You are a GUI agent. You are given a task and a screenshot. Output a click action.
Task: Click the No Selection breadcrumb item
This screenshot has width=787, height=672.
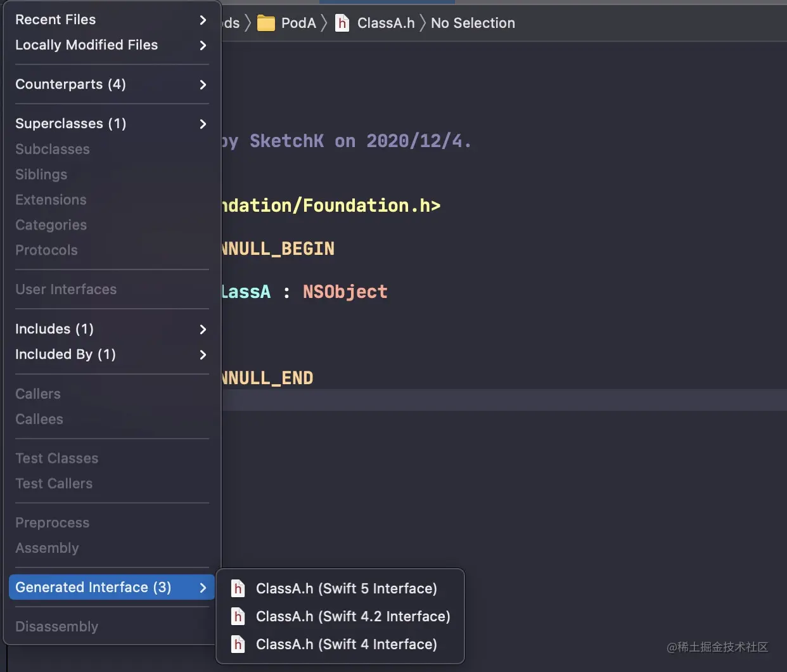coord(473,23)
